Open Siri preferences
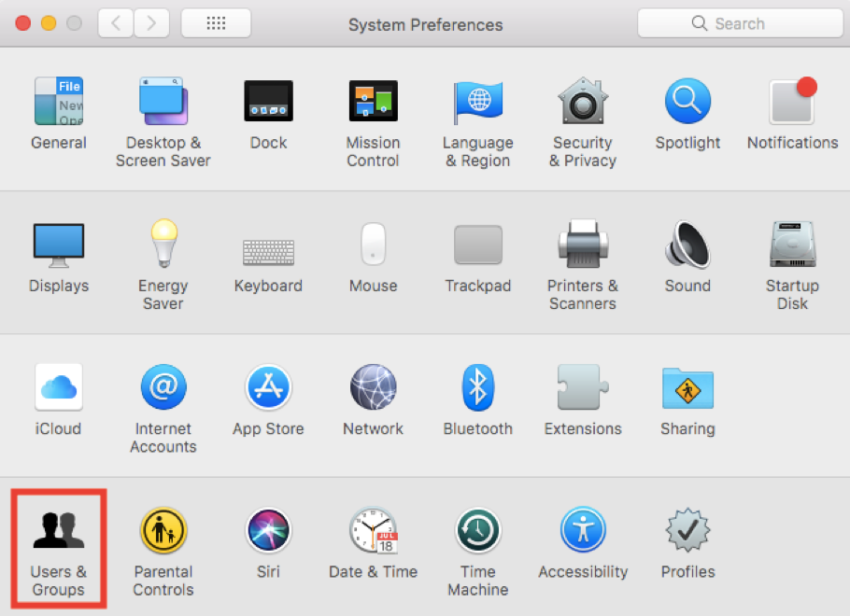The width and height of the screenshot is (850, 616). pos(268,532)
